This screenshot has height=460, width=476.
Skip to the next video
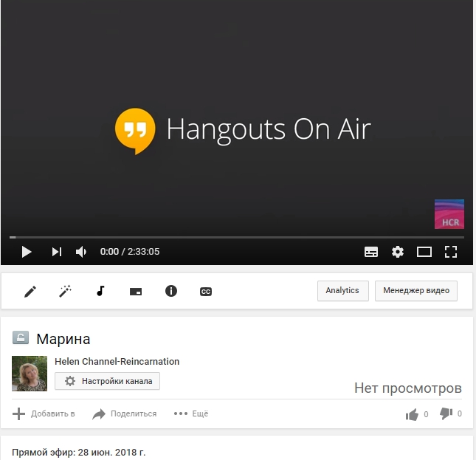click(x=56, y=252)
